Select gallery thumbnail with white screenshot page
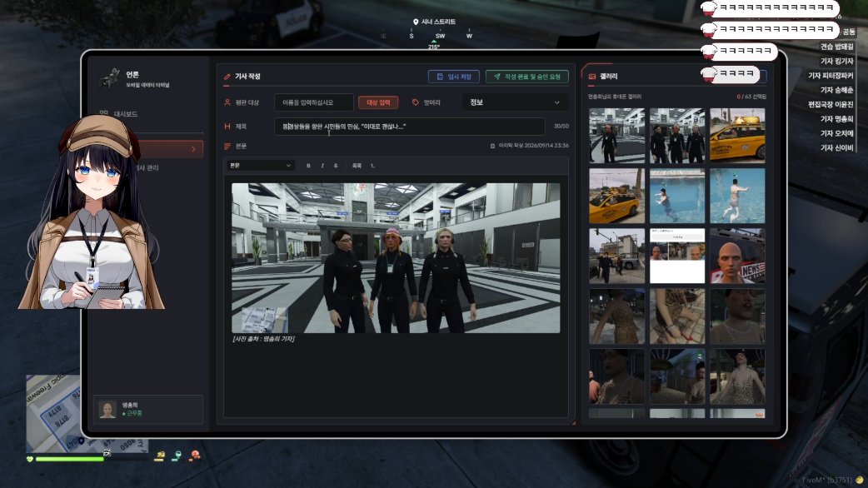The height and width of the screenshot is (488, 868). pos(677,256)
